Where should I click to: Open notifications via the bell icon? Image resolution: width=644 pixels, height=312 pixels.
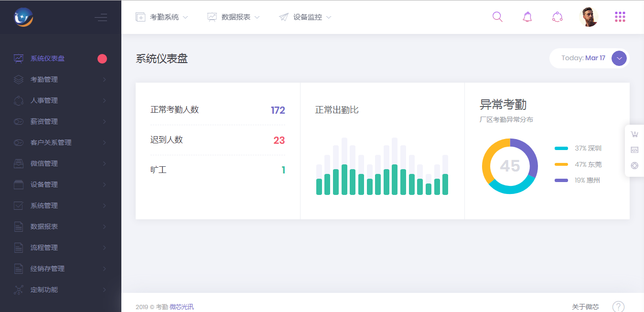527,17
